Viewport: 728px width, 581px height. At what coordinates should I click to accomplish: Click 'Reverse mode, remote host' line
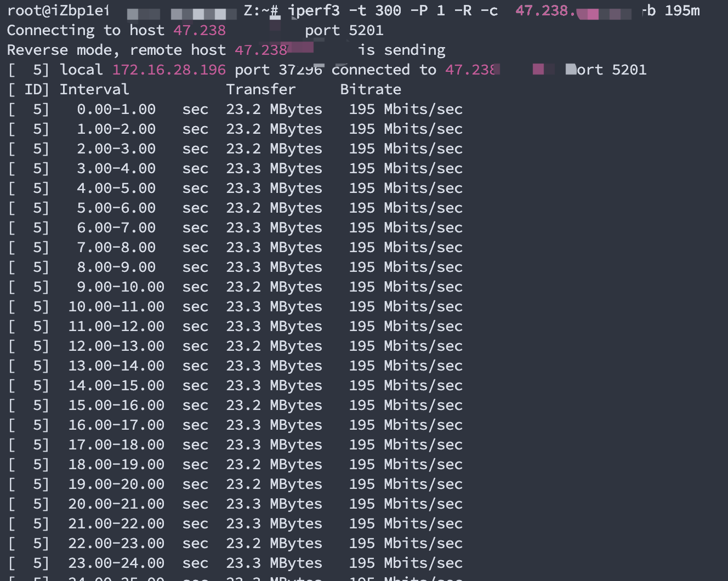pos(226,50)
